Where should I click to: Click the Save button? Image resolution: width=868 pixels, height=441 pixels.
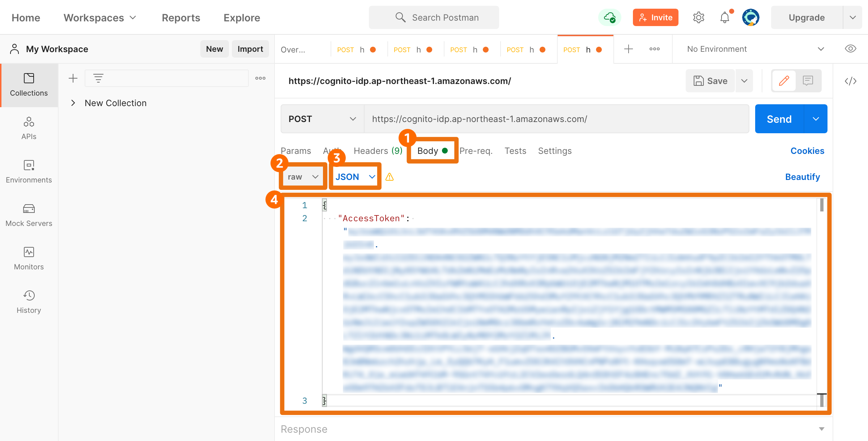tap(710, 81)
